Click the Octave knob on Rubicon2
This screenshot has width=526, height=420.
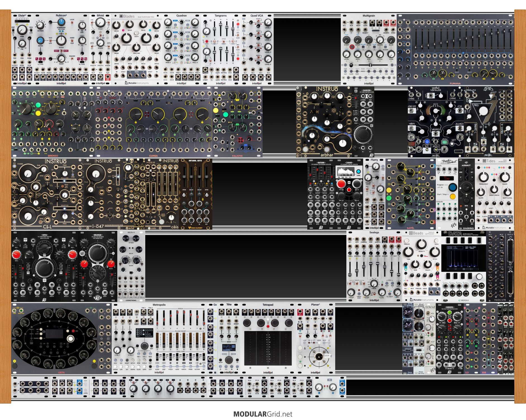(41, 25)
